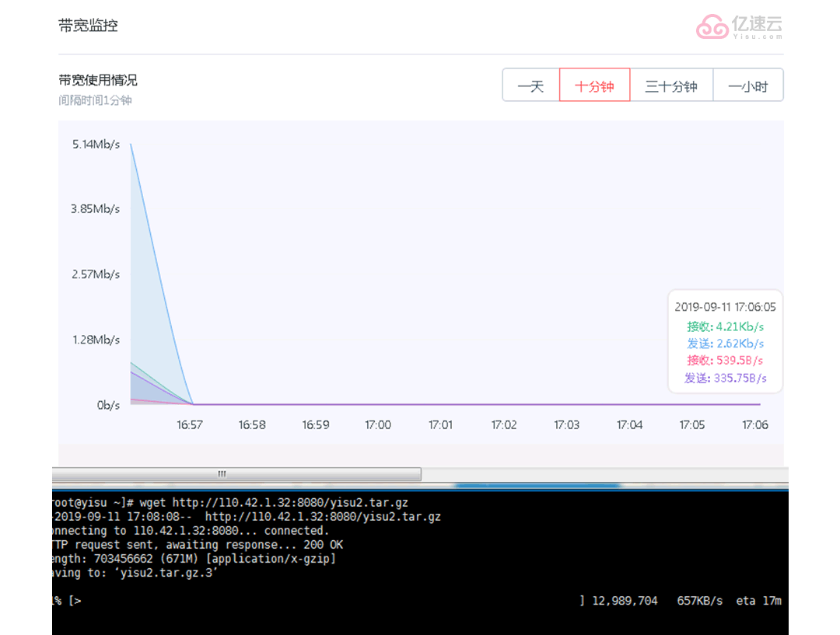This screenshot has height=635, width=840.
Task: Click the 0b/s y-axis label
Action: (108, 405)
